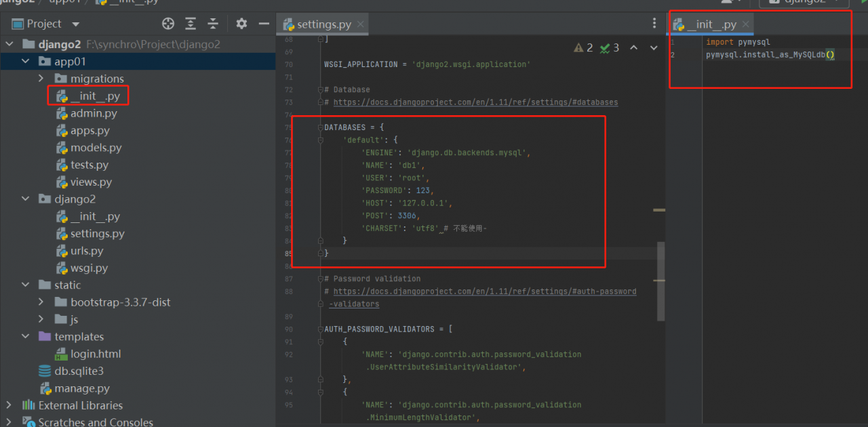
Task: Open models.py in app01
Action: point(96,148)
